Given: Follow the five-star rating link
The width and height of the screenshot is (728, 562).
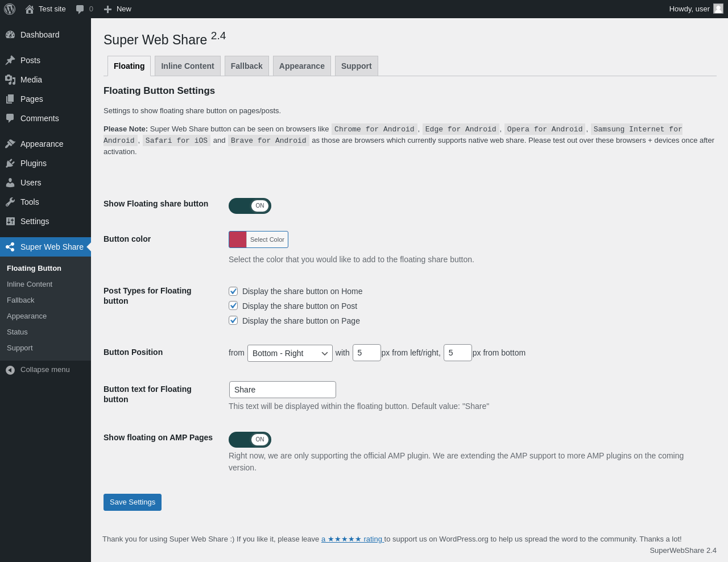Looking at the screenshot, I should [353, 539].
